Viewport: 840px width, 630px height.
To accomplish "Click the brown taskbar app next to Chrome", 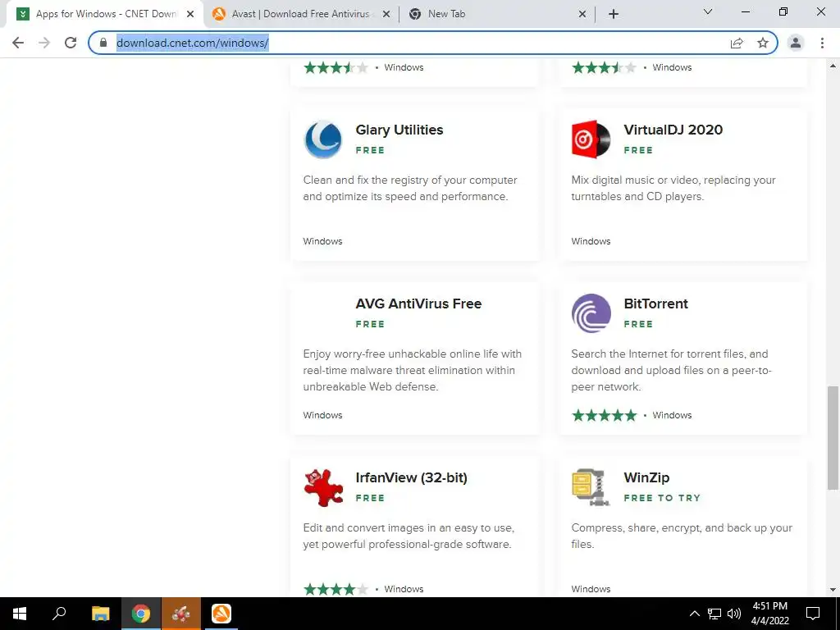I will 181,614.
